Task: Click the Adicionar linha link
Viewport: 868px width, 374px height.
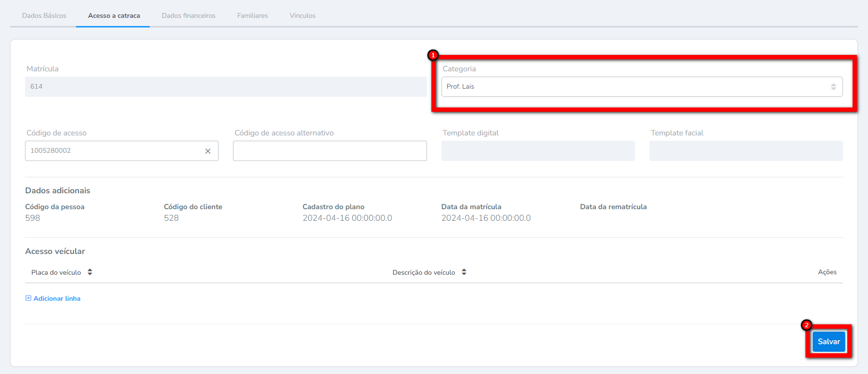Action: [57, 298]
